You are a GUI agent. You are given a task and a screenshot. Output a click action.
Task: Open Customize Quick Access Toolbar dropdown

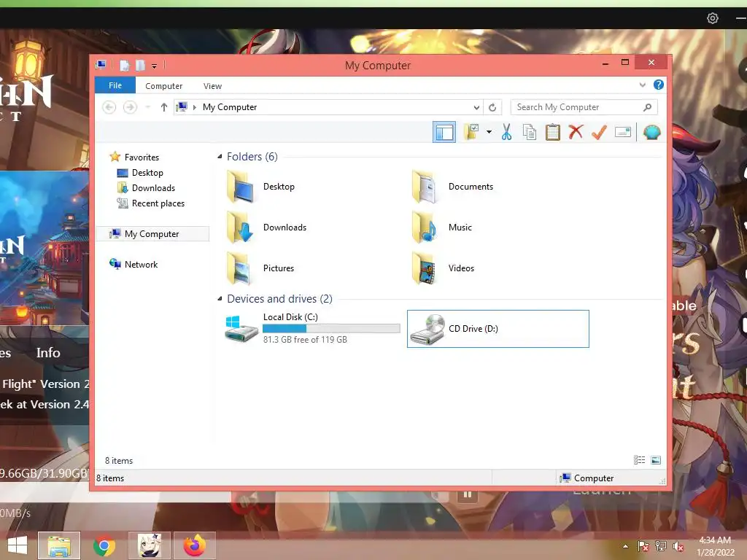click(155, 66)
